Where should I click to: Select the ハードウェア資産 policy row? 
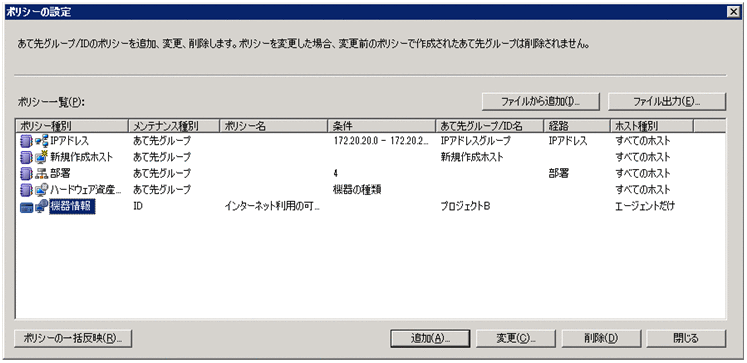click(x=370, y=190)
